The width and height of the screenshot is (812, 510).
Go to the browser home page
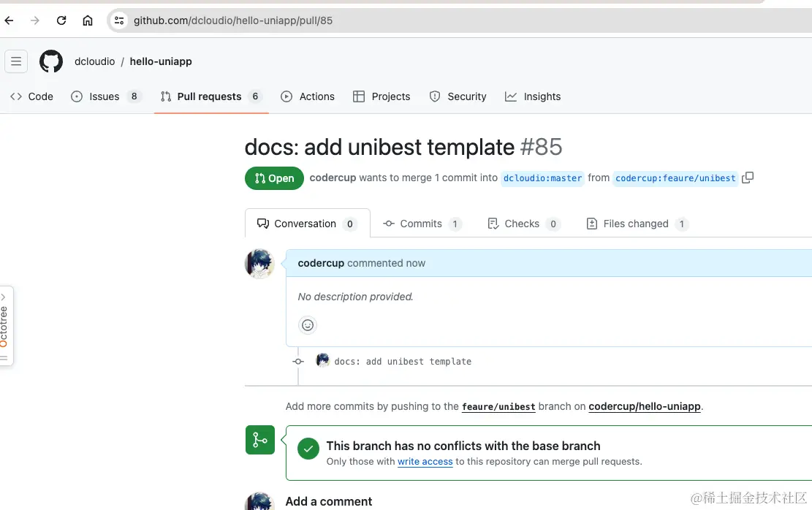tap(88, 20)
